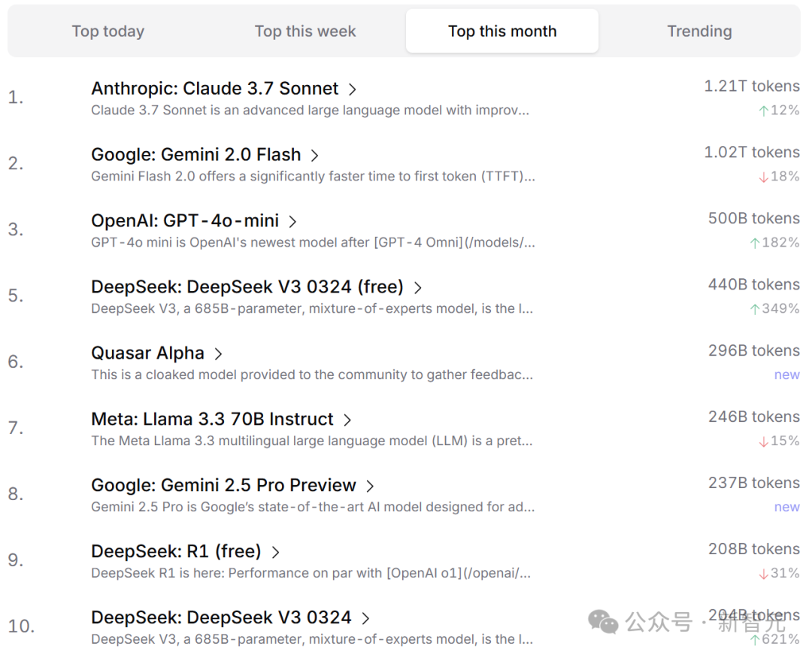This screenshot has height=655, width=812.
Task: Switch to the Trending tab
Action: [x=699, y=32]
